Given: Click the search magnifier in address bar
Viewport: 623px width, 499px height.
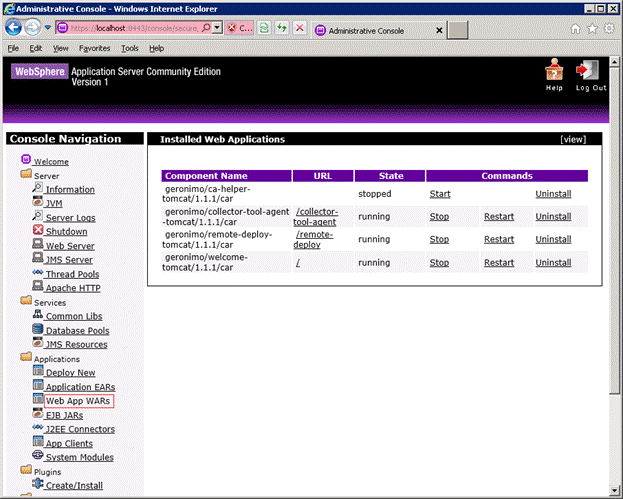Looking at the screenshot, I should [206, 28].
